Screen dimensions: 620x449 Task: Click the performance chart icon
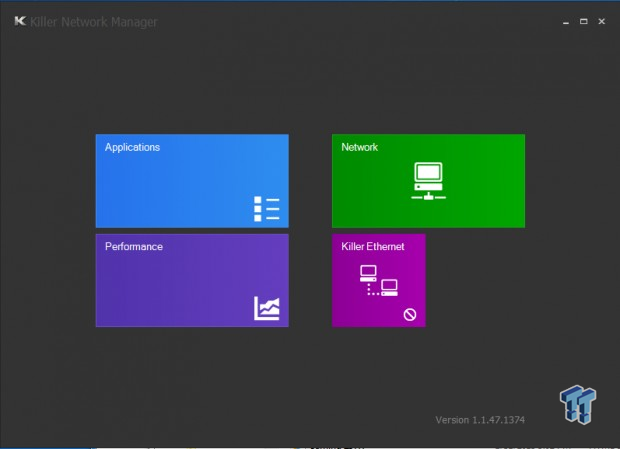point(267,308)
